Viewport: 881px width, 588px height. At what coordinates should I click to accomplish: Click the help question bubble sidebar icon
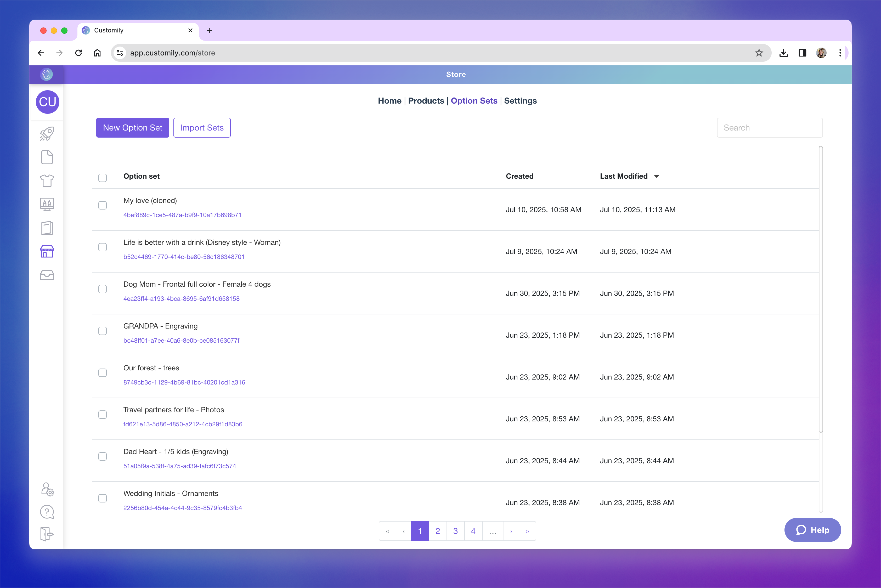47,512
